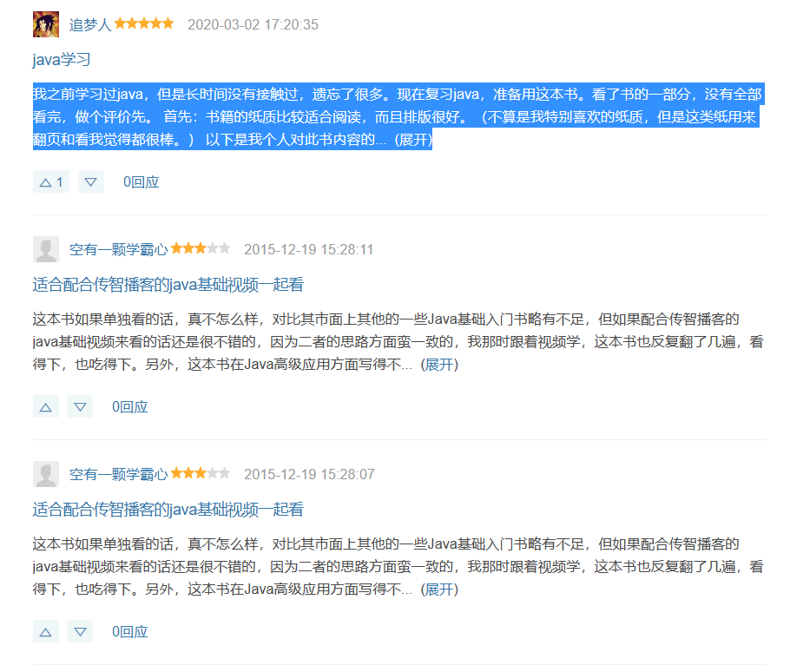Upvote the review posted at 15:28:11
790x672 pixels.
pos(45,406)
